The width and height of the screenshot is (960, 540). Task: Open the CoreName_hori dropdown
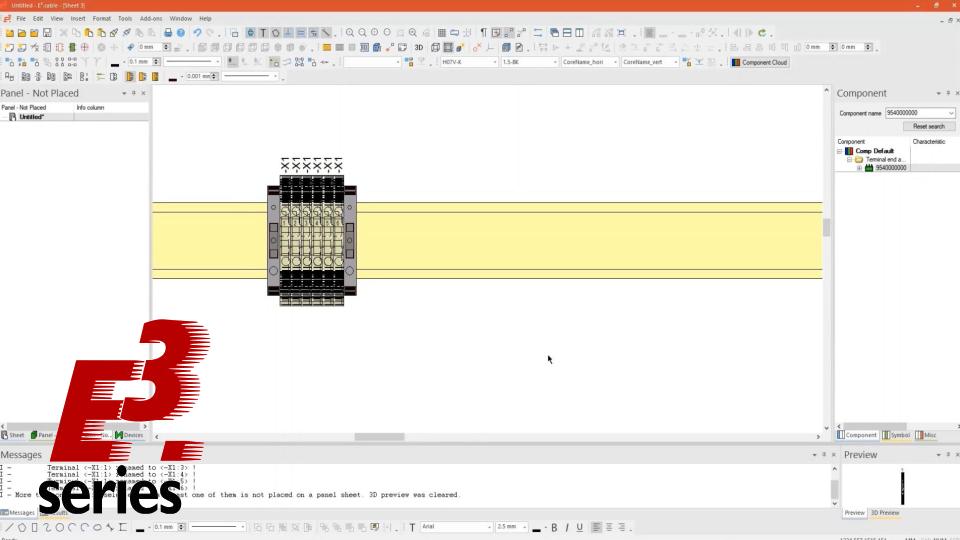tap(615, 62)
